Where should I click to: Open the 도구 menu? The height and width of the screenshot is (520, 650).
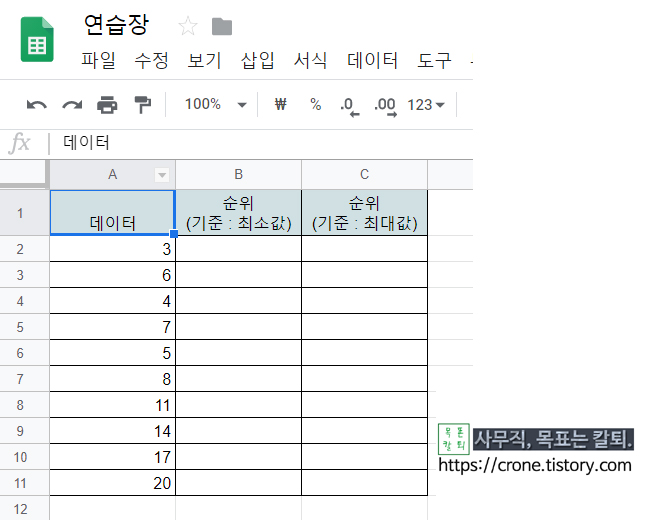point(434,61)
